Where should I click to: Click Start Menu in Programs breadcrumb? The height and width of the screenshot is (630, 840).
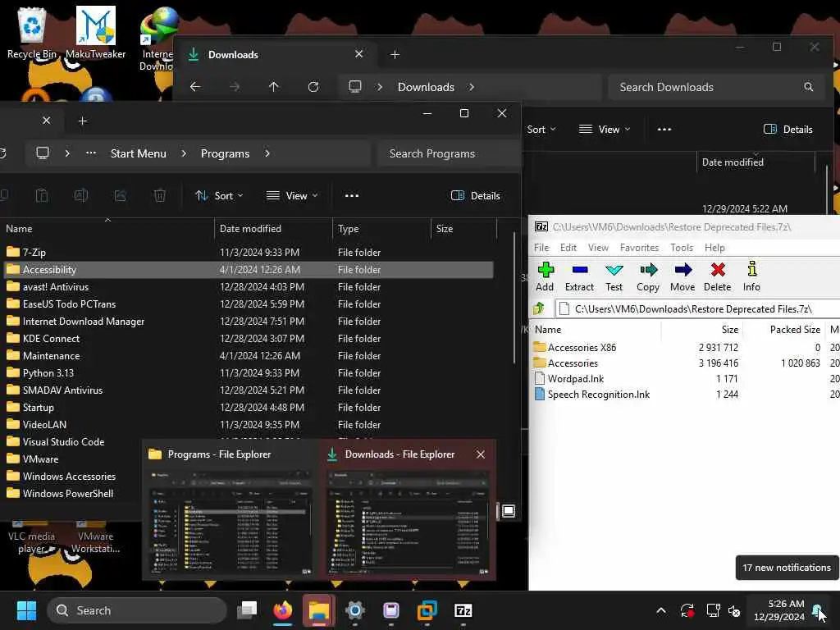[x=138, y=153]
